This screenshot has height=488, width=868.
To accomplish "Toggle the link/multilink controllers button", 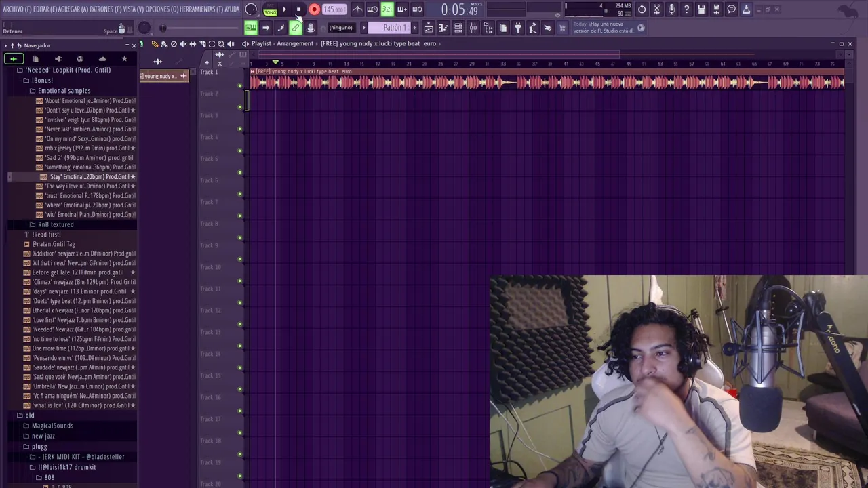I will (295, 28).
